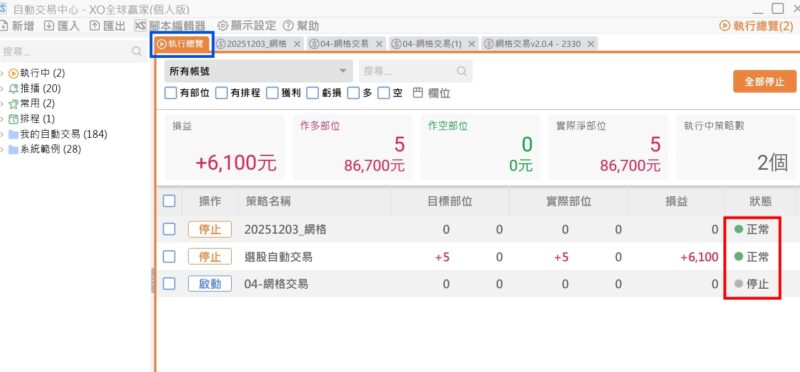Check the 選股自動交易 row checkbox
The image size is (800, 372).
(169, 257)
